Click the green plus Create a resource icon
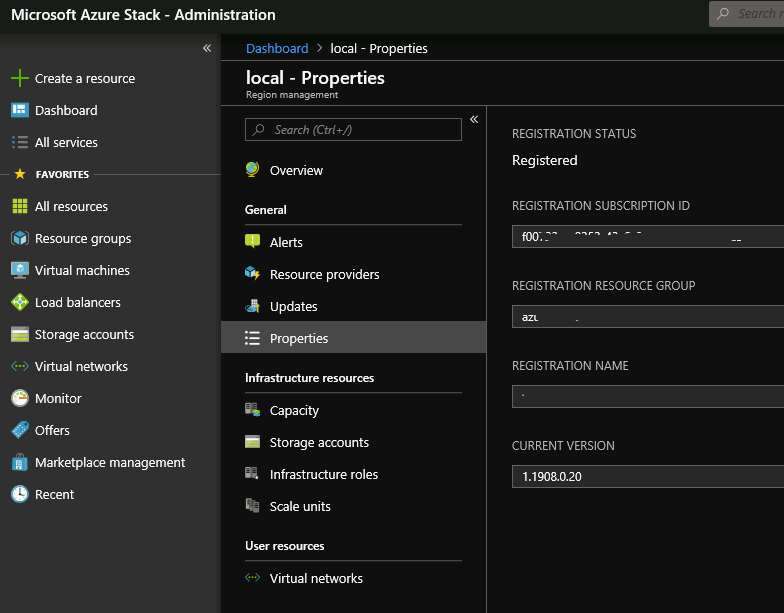The height and width of the screenshot is (613, 784). click(20, 78)
